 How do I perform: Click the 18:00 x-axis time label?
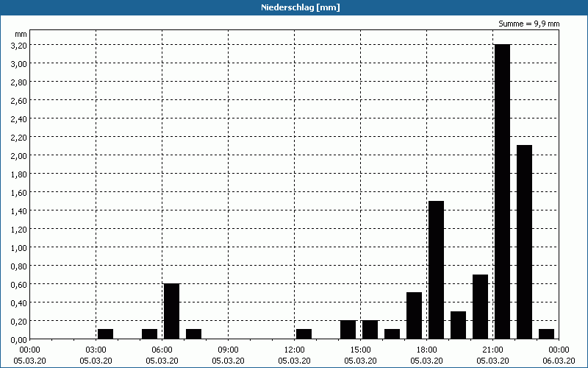pos(427,350)
